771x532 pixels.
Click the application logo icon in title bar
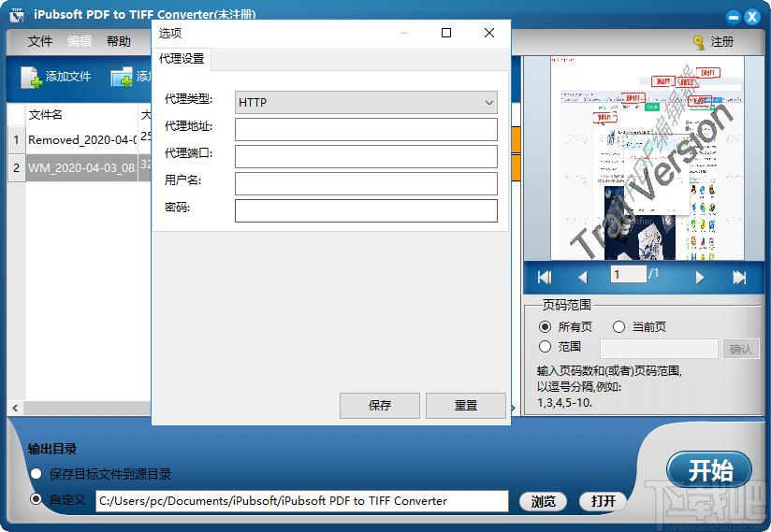[17, 16]
